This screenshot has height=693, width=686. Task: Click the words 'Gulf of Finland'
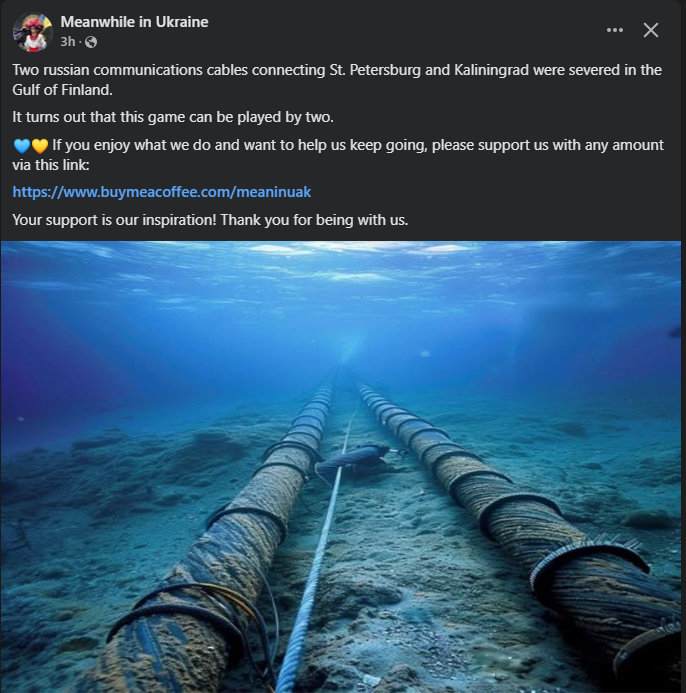(x=61, y=90)
